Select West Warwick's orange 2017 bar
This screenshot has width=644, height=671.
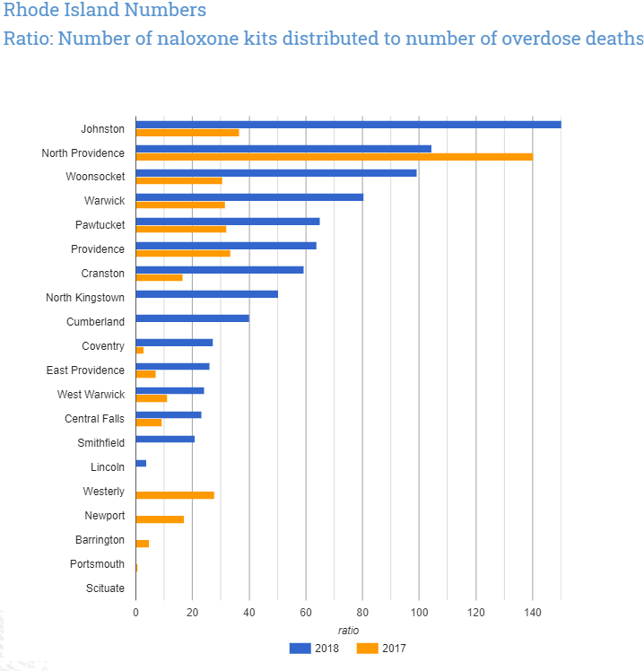(152, 398)
